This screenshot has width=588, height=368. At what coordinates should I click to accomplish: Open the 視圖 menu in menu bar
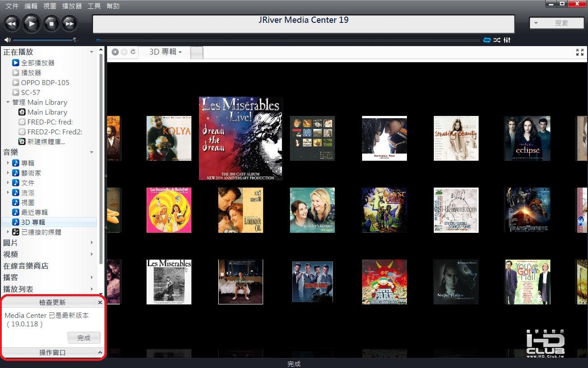tap(50, 6)
